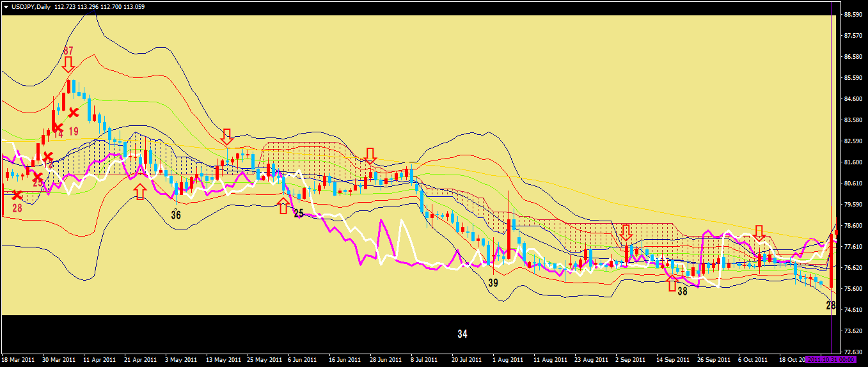The height and width of the screenshot is (367, 868).
Task: Select the down arrow above 2 Sep 2011 candles
Action: coord(626,233)
